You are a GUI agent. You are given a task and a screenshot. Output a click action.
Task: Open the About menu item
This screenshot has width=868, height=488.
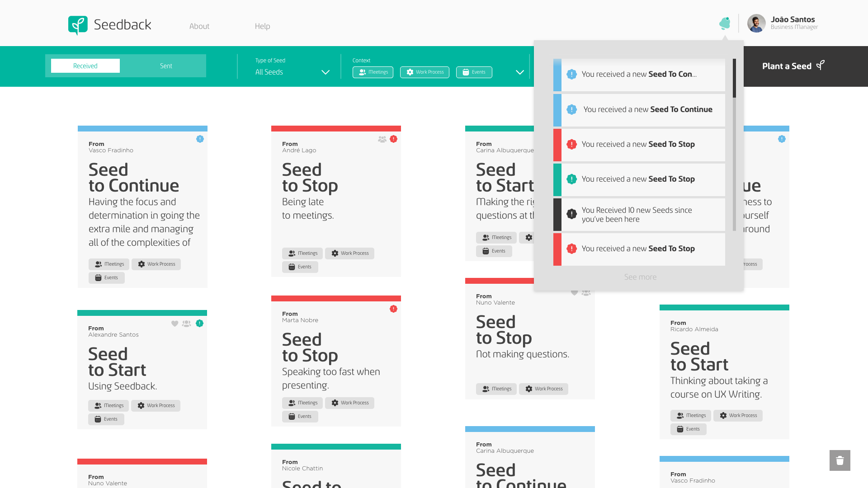199,26
